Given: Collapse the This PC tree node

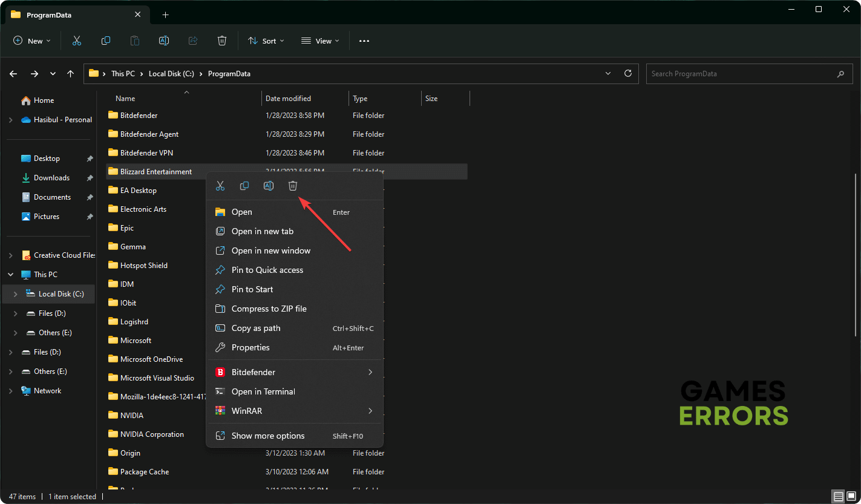Looking at the screenshot, I should point(11,275).
